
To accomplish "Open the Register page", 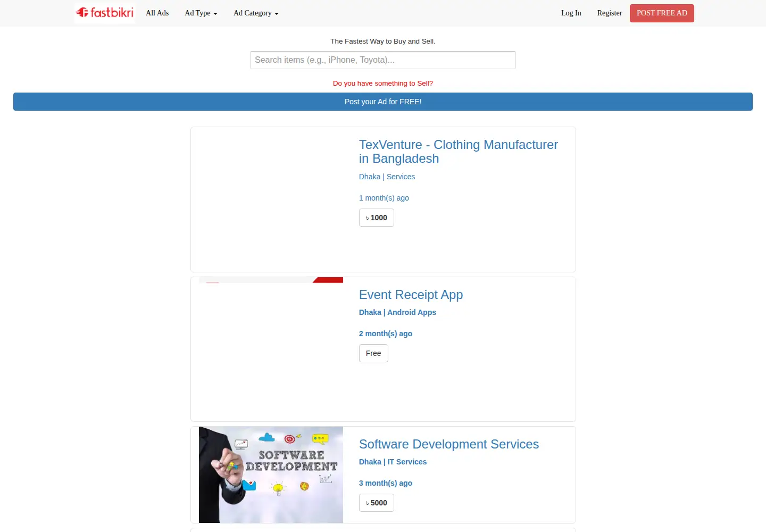I will [610, 13].
